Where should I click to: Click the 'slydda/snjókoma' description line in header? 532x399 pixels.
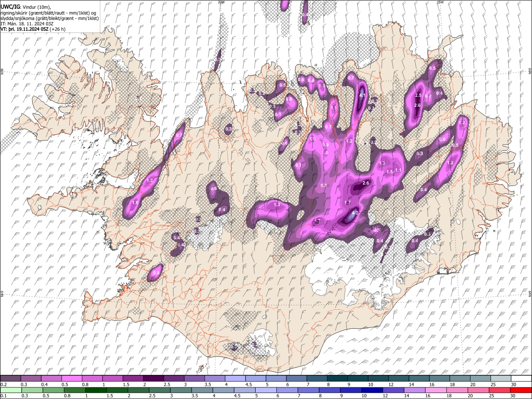click(49, 18)
